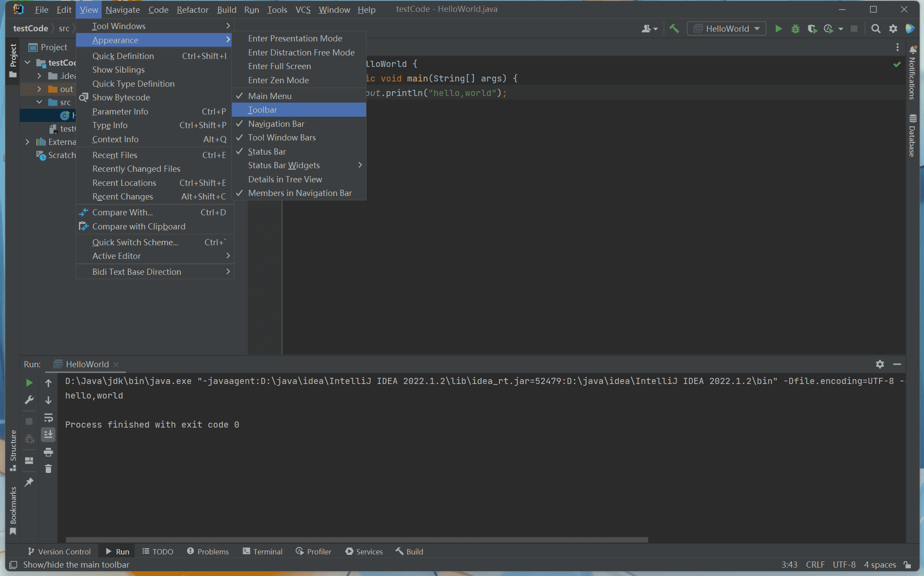Expand Bidi Text Base Direction submenu
Viewport: 924px width, 576px height.
click(x=155, y=272)
